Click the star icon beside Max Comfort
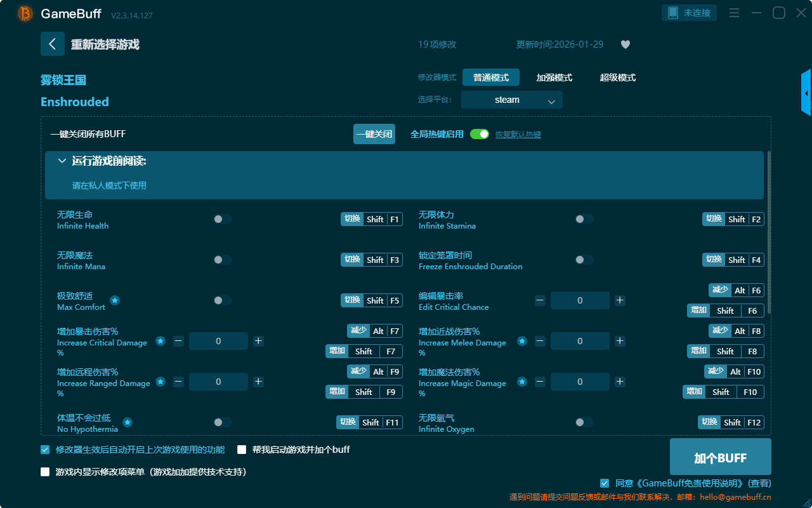The image size is (812, 508). point(115,300)
